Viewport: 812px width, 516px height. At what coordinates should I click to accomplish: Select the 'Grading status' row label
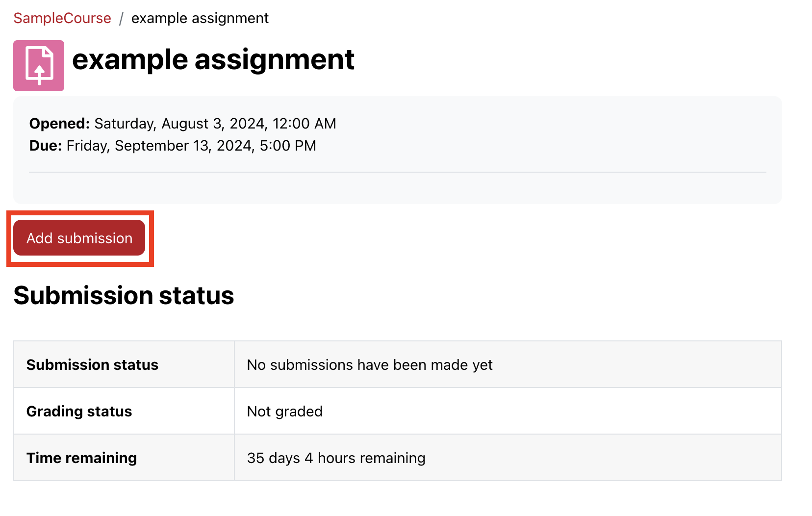pos(79,412)
